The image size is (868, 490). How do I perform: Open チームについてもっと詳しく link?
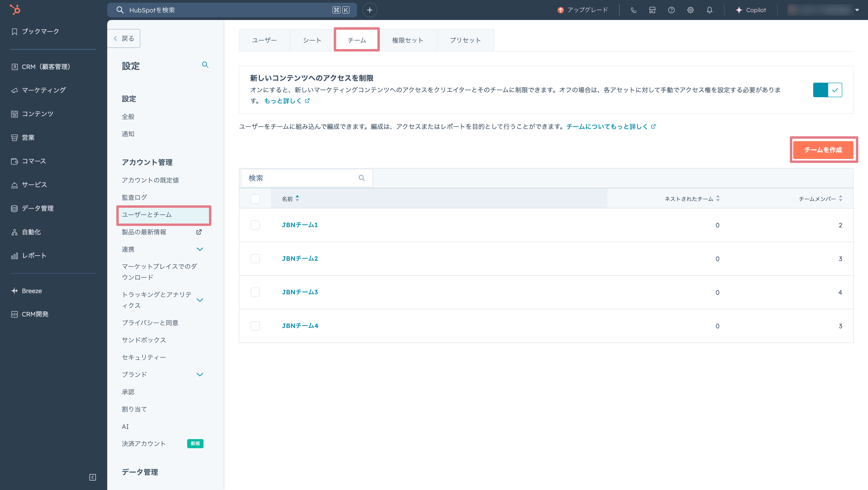coord(611,126)
